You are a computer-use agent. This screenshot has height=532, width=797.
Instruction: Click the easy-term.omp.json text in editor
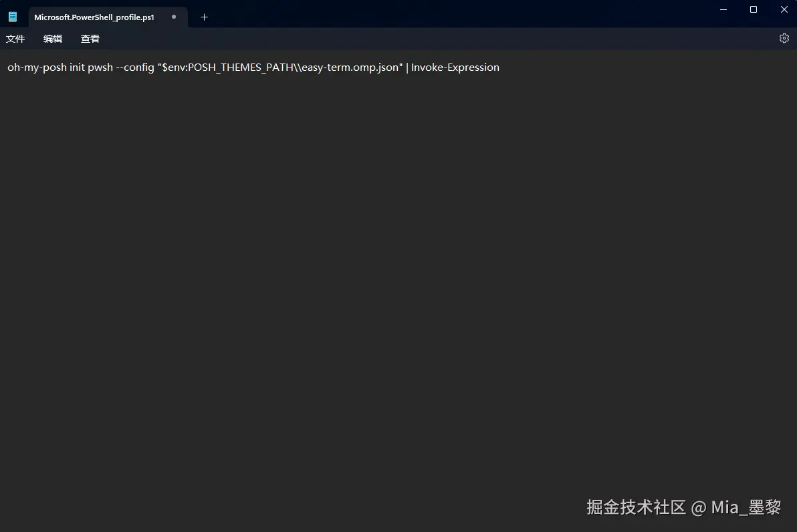(x=350, y=68)
